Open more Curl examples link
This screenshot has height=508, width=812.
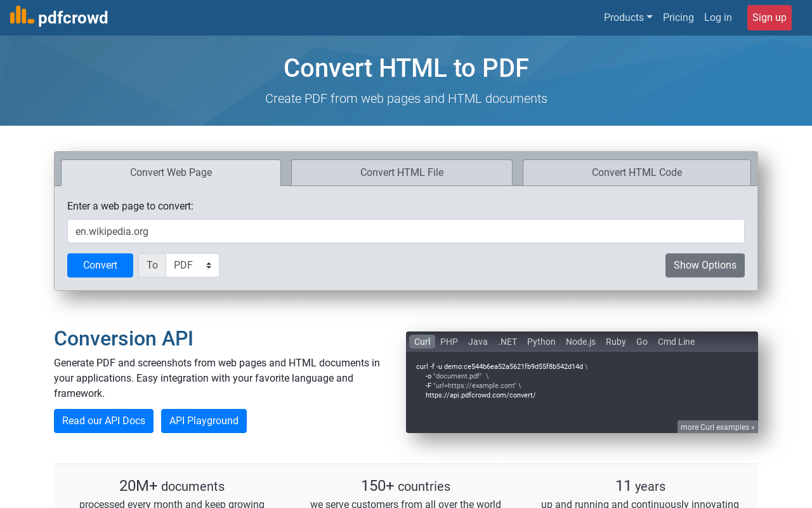(x=717, y=427)
